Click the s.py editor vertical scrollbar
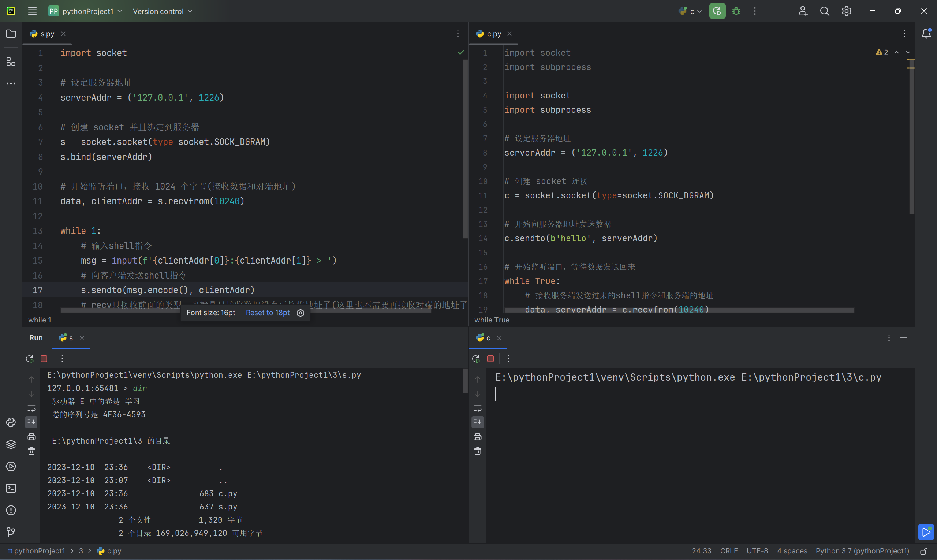 point(465,149)
